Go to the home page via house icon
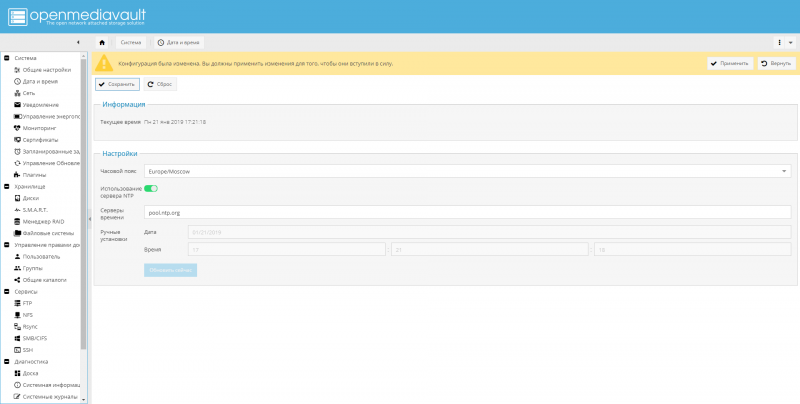 point(102,43)
